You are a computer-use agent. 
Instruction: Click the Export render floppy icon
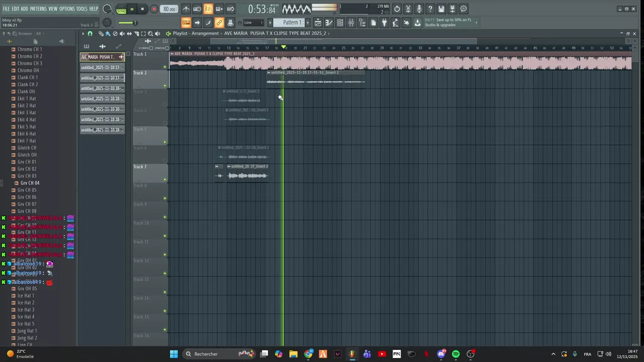pos(452,9)
